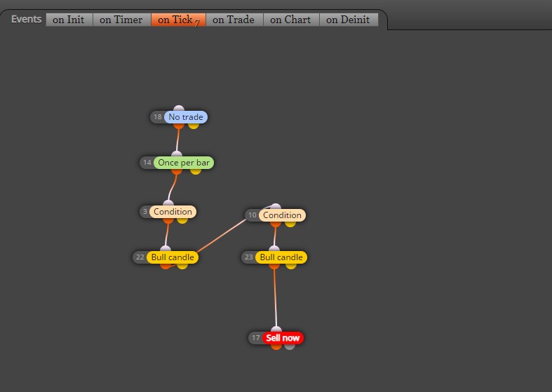
Task: Click yellow output connector under No trade
Action: pos(194,126)
